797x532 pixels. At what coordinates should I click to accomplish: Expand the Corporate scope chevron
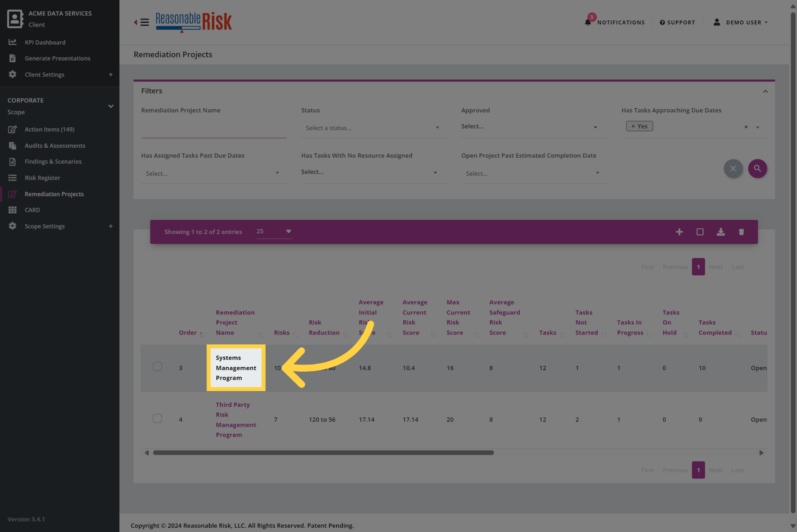111,106
